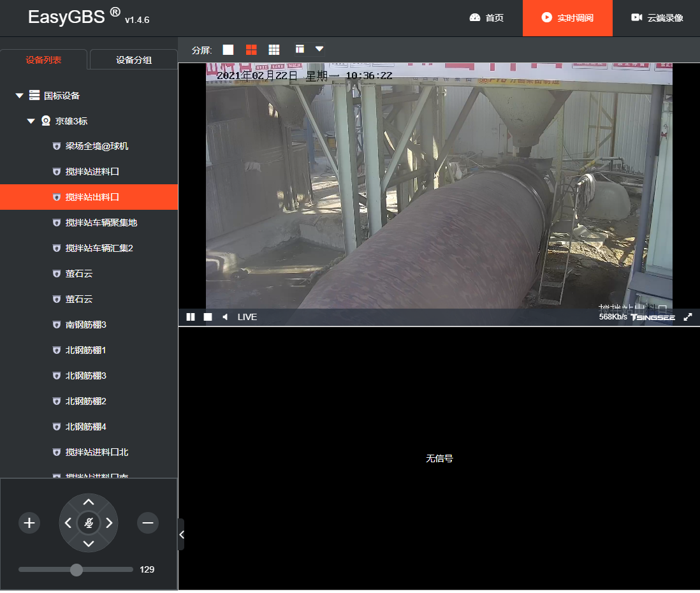Screen dimensions: 700x593
Task: Tilt the camera up with PTZ arrow
Action: coord(89,502)
